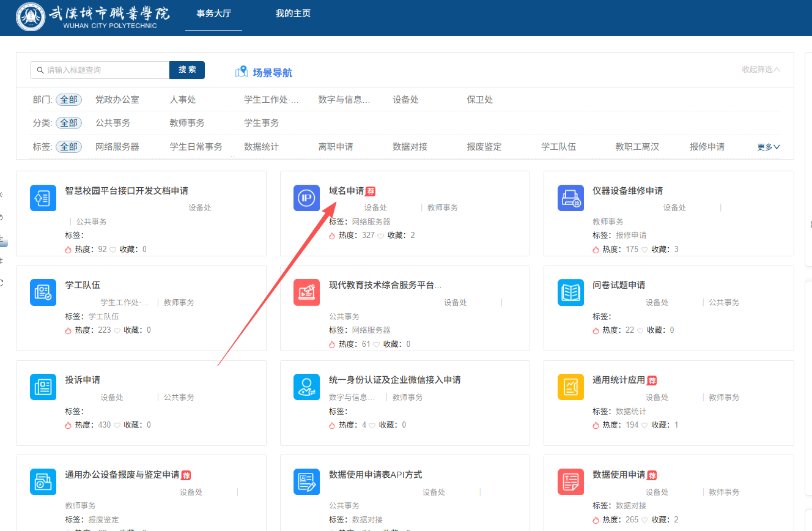Switch to the 事务大厅 tab

click(x=213, y=13)
